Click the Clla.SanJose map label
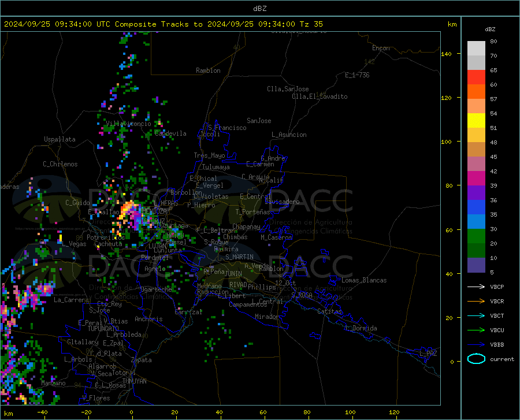 (x=288, y=89)
